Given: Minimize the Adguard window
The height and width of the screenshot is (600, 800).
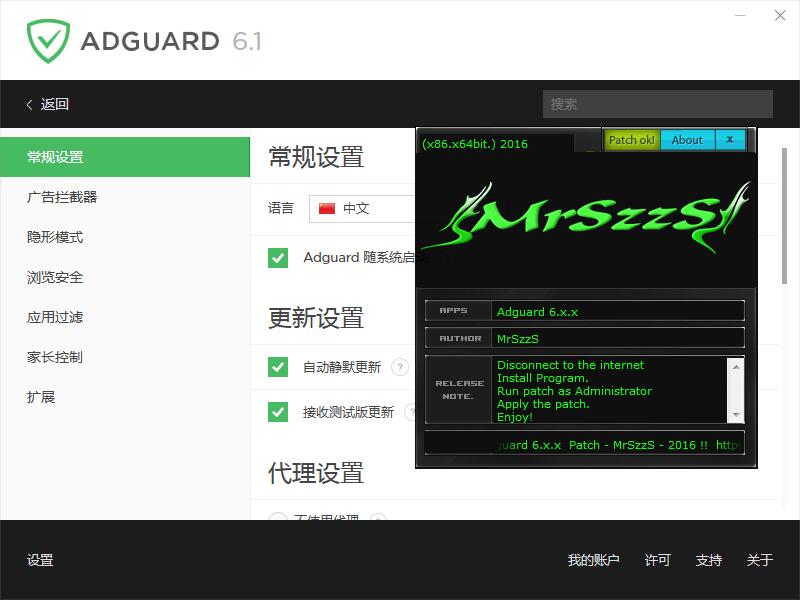Looking at the screenshot, I should coord(740,15).
